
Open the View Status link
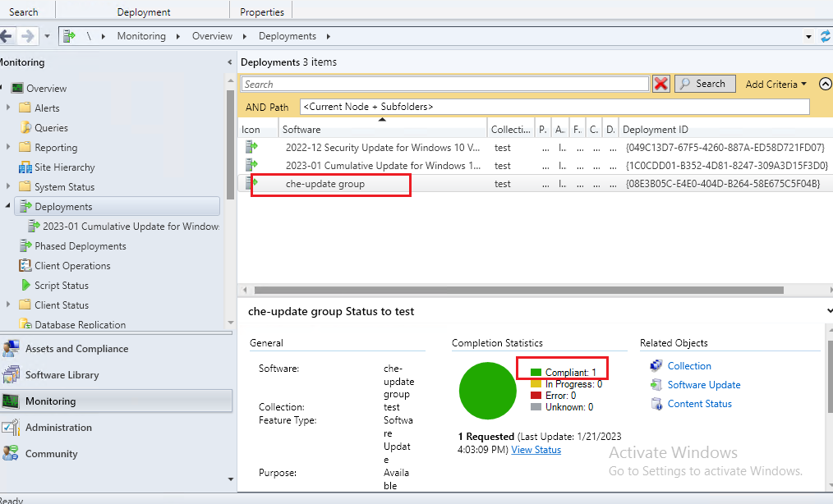pyautogui.click(x=536, y=450)
